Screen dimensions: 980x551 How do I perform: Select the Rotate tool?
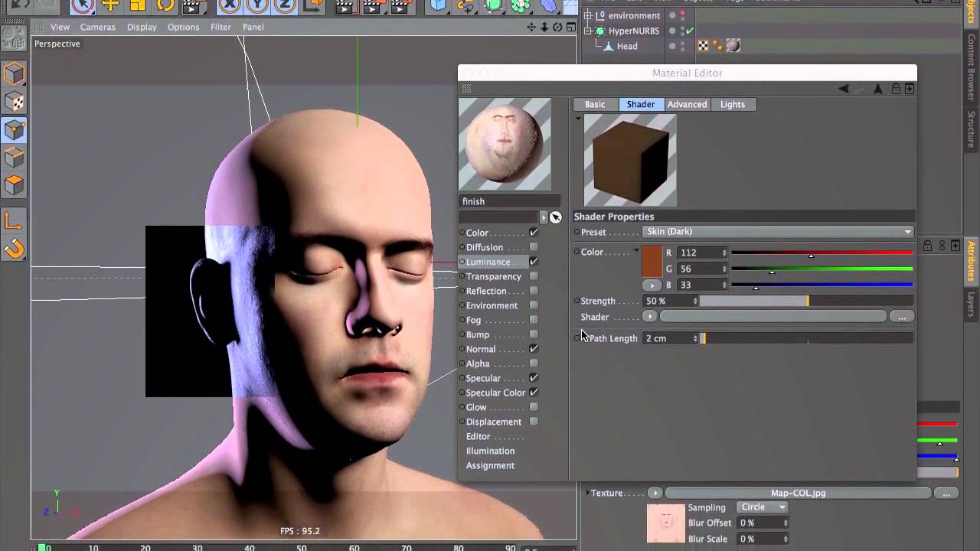(x=165, y=5)
